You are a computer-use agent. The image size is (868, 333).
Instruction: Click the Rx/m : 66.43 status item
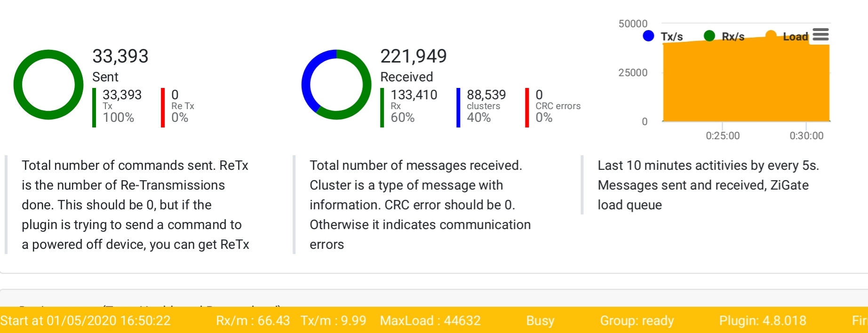coord(253,321)
